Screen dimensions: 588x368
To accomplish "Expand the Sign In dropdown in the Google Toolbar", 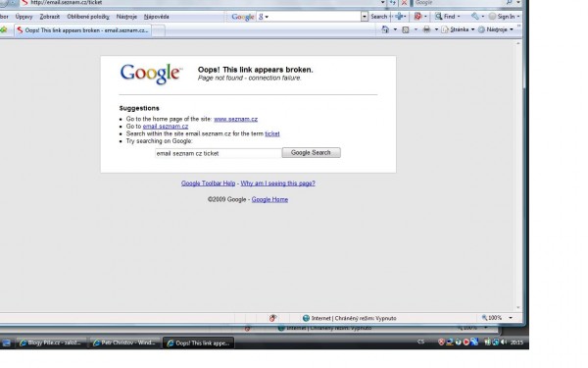I will pyautogui.click(x=518, y=17).
